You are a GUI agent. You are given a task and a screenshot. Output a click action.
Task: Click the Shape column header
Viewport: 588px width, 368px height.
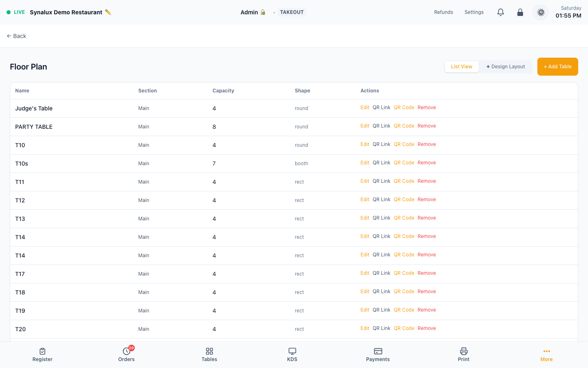click(303, 91)
